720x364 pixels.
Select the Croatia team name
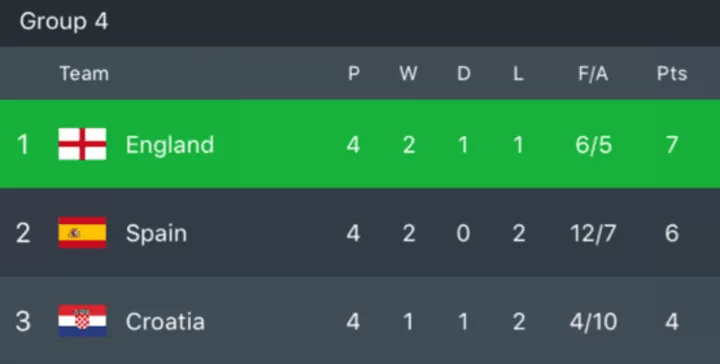(165, 321)
